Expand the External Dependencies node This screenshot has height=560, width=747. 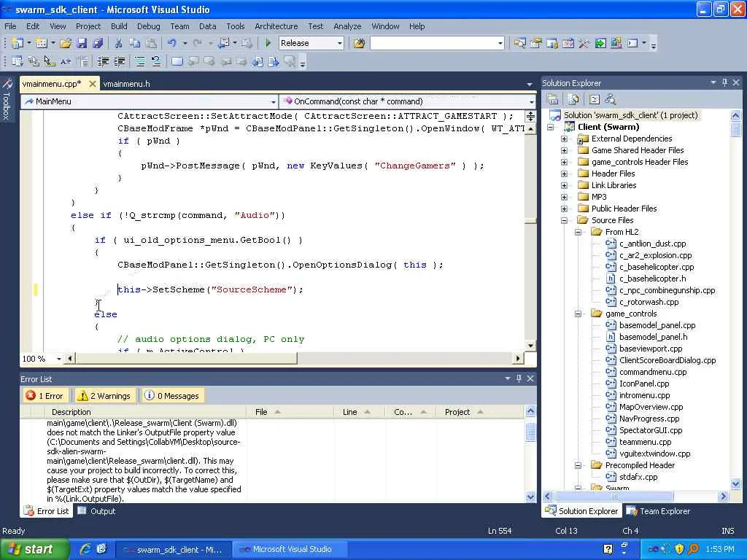click(x=565, y=139)
